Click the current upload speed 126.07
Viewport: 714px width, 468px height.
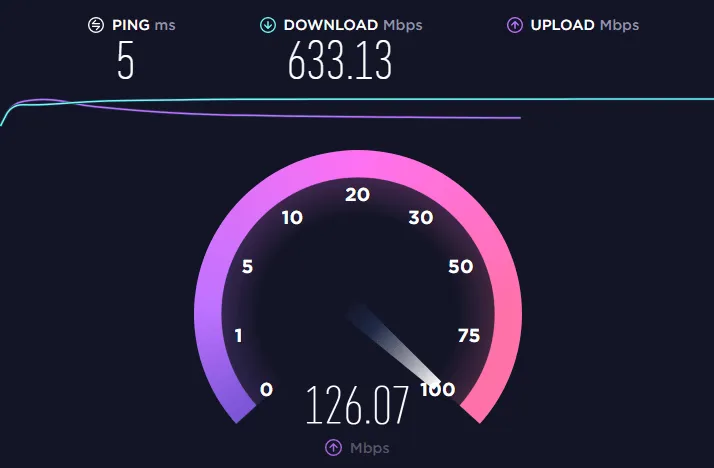(357, 405)
